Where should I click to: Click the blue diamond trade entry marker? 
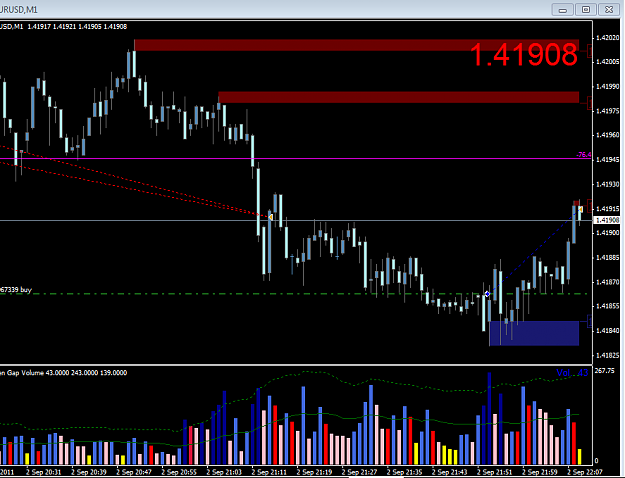(x=487, y=294)
